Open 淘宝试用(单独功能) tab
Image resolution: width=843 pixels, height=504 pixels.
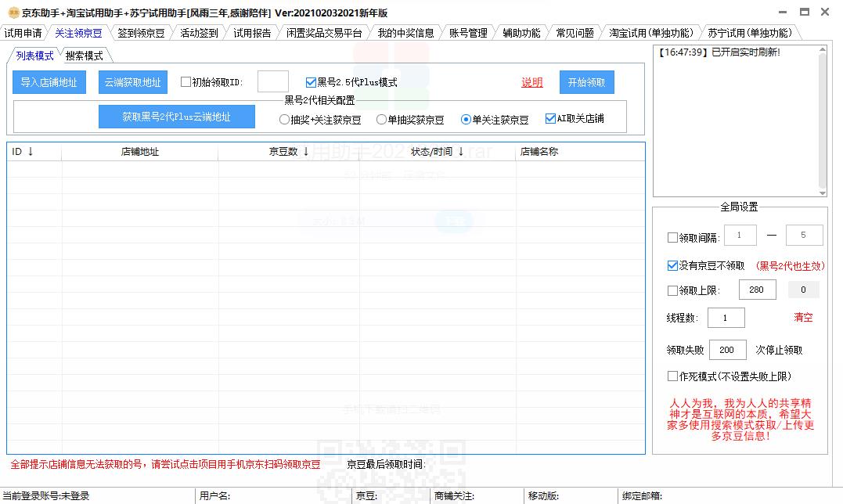[651, 33]
